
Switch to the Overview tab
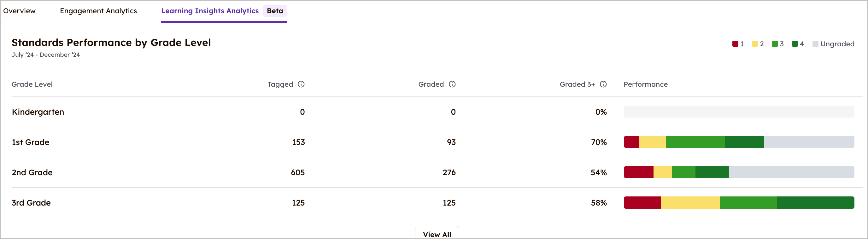pyautogui.click(x=19, y=11)
